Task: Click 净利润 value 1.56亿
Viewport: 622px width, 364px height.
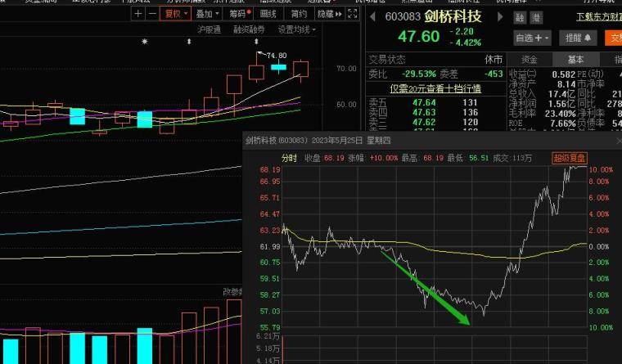Action: pos(561,104)
